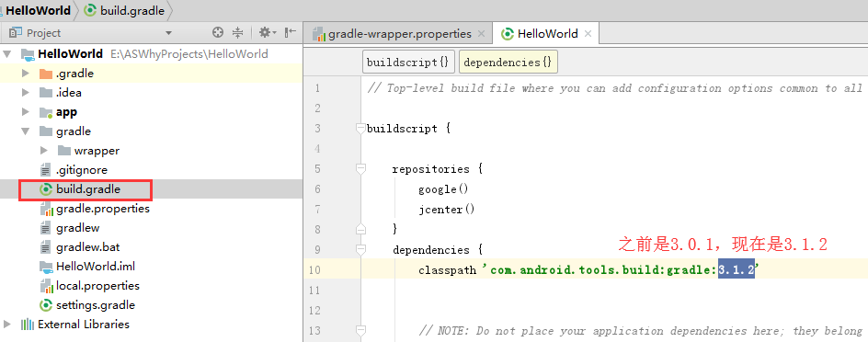868x342 pixels.
Task: Click the HelloWorld project root icon
Action: tap(28, 54)
